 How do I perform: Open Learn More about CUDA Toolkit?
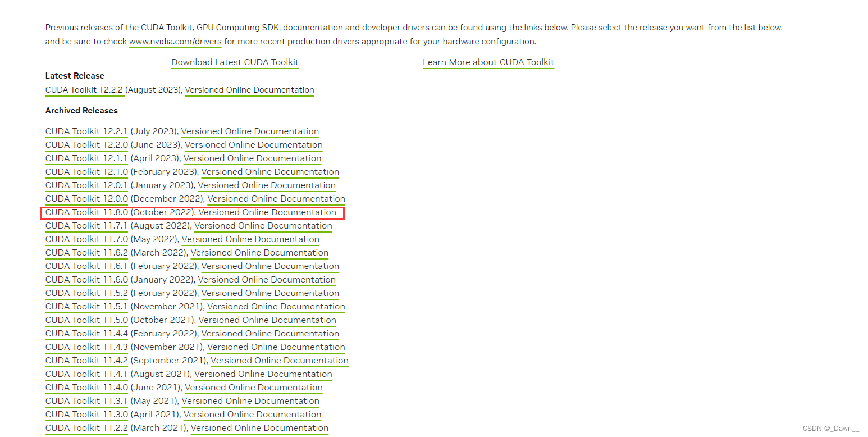click(488, 62)
